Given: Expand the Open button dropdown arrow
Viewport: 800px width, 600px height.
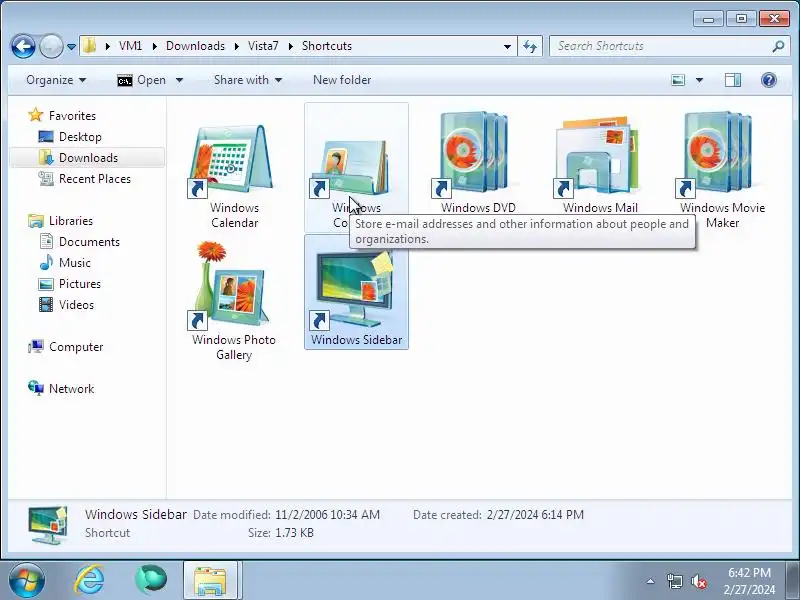Looking at the screenshot, I should pos(179,80).
